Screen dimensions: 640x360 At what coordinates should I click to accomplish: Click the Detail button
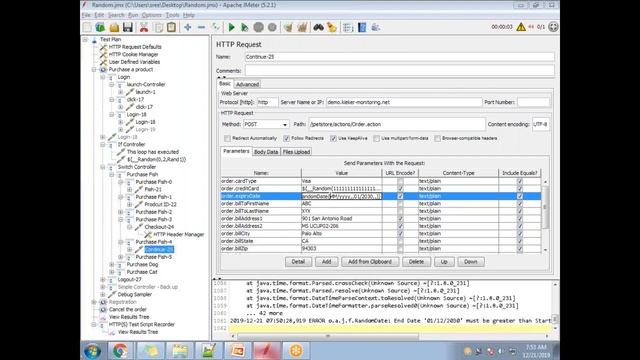[x=298, y=262]
